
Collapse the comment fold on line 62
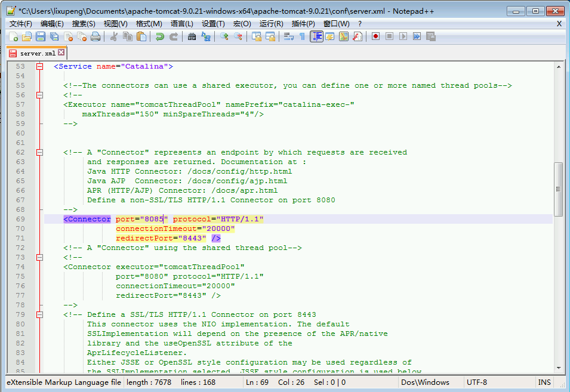[x=39, y=153]
